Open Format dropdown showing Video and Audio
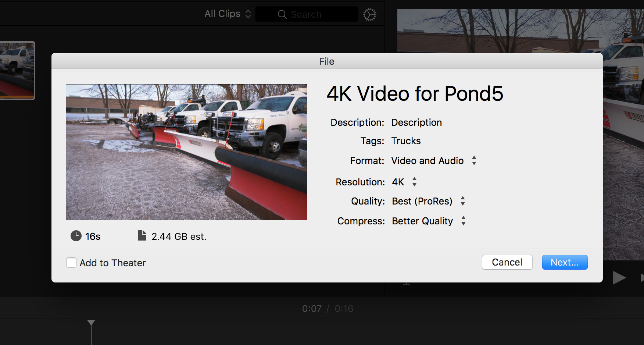Image resolution: width=644 pixels, height=345 pixels. (x=434, y=161)
